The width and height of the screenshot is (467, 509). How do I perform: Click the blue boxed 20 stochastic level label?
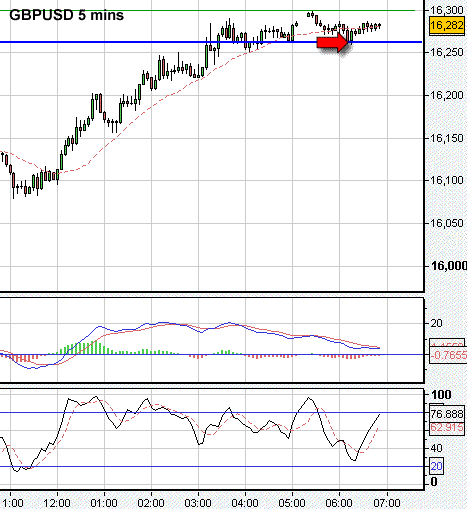[x=436, y=466]
